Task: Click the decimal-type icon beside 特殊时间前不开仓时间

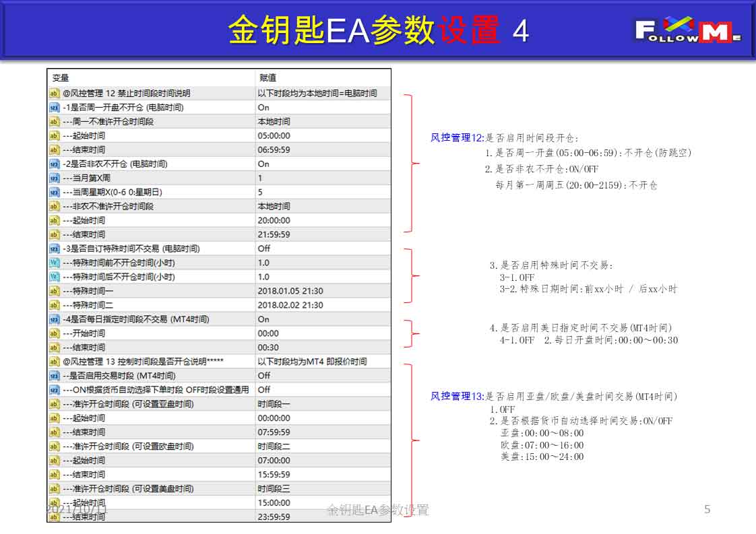Action: (x=54, y=263)
